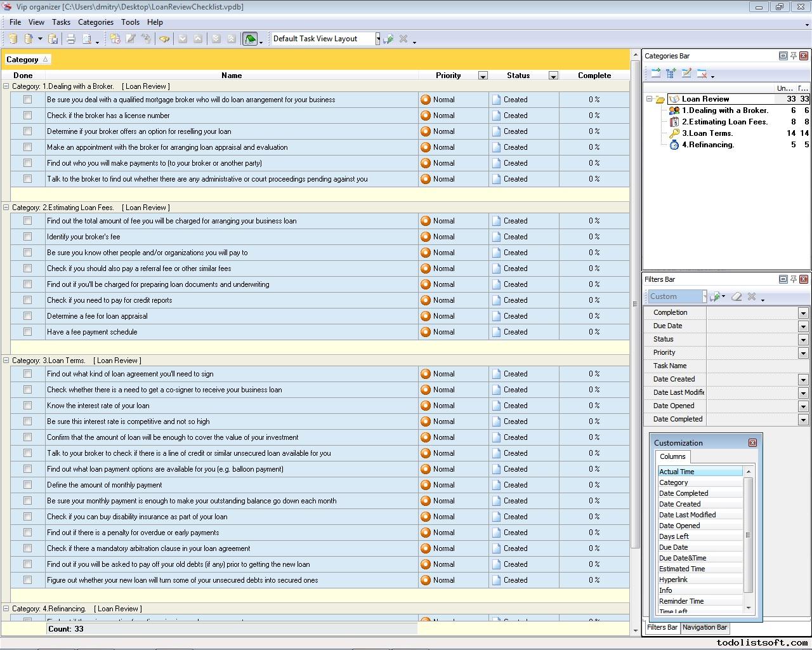Open the Completion filter dropdown
812x650 pixels.
[803, 313]
